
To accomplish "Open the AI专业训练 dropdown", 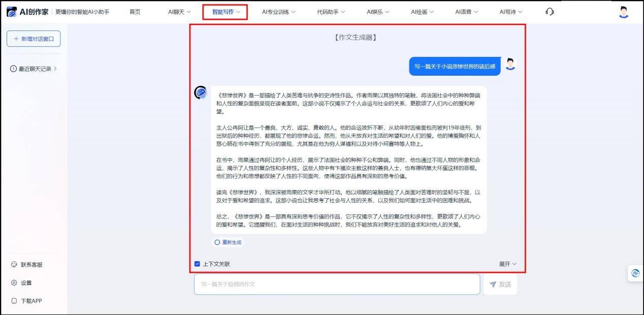I will pos(279,12).
